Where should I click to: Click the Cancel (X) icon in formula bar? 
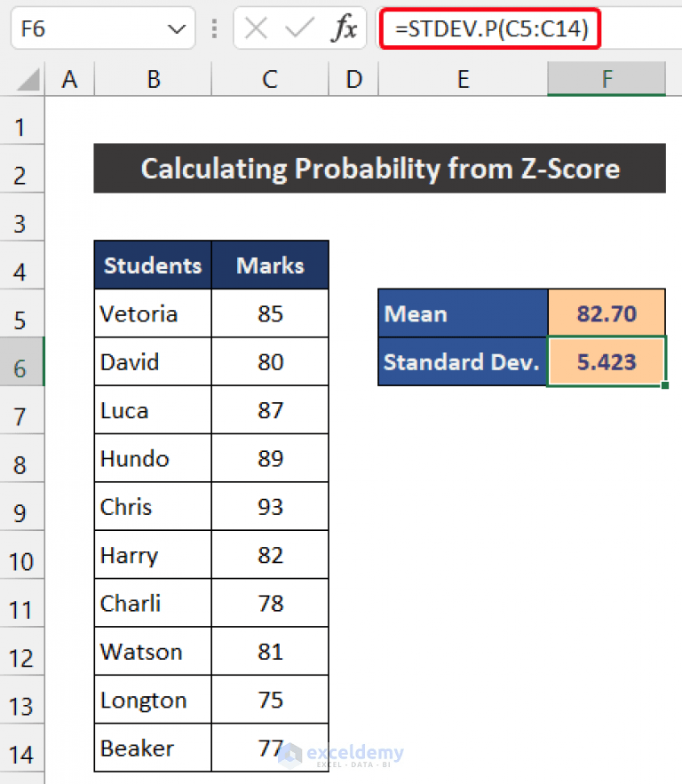point(256,28)
